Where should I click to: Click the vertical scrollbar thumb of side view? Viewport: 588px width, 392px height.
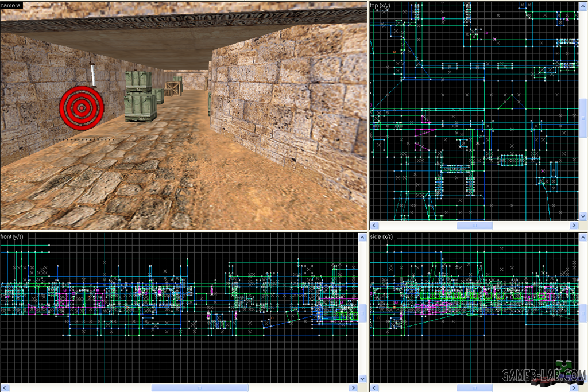coord(583,313)
